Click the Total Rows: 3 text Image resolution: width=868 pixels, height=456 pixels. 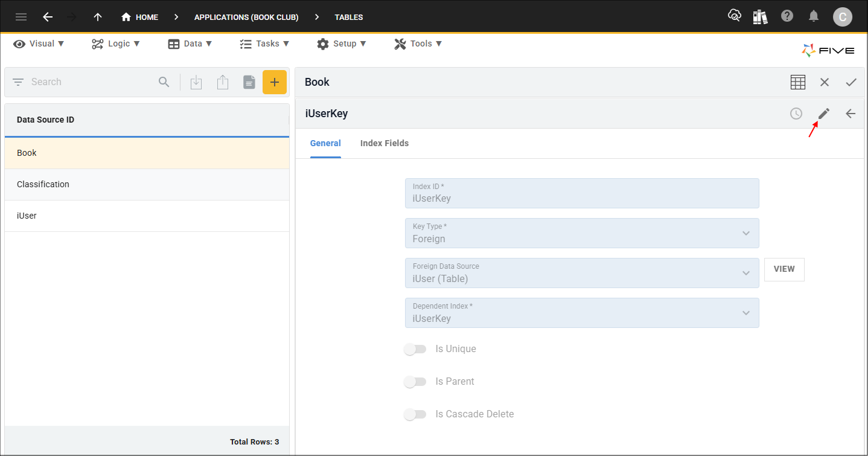(254, 442)
